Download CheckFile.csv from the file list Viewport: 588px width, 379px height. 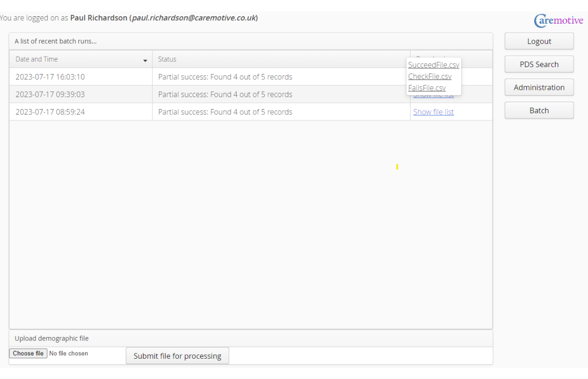pyautogui.click(x=430, y=76)
